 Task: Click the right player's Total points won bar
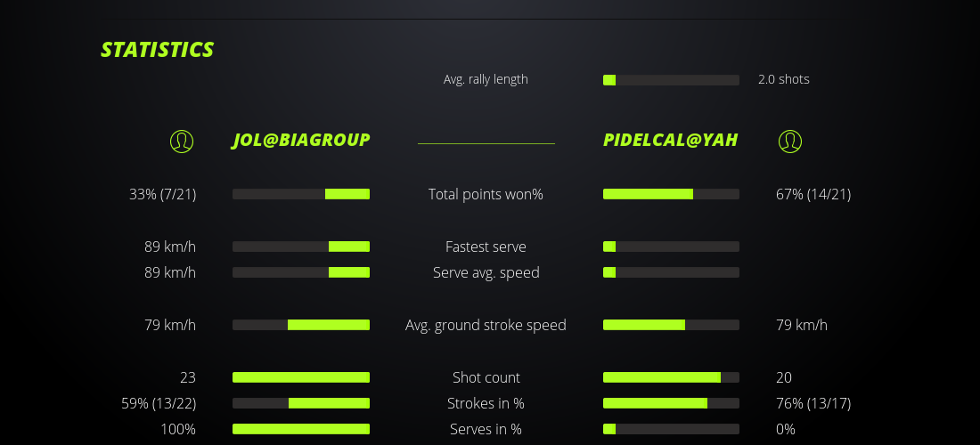(671, 194)
